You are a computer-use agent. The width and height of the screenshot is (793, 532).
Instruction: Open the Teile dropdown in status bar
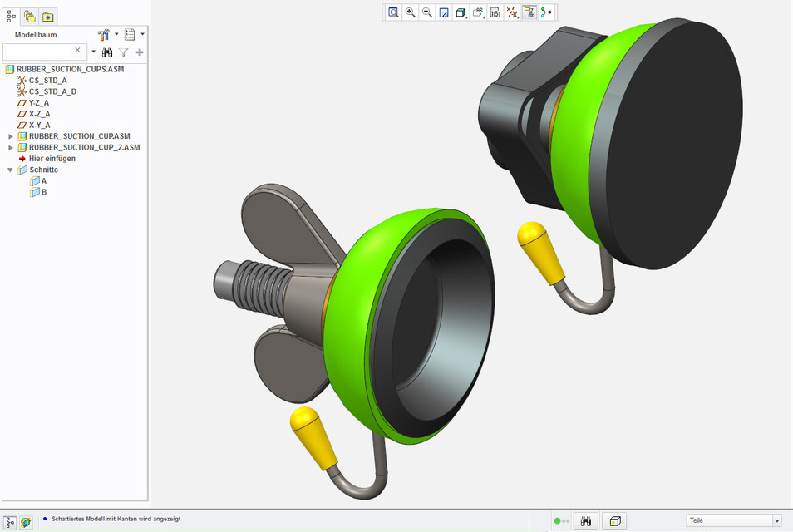(775, 520)
